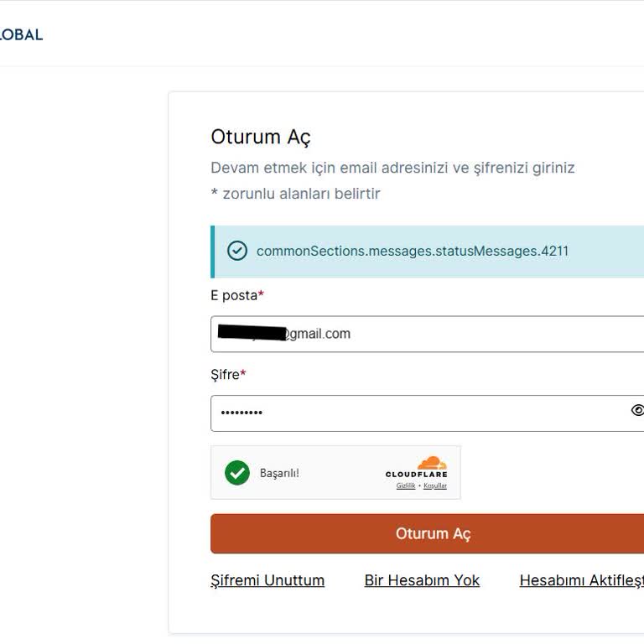Click the status message checkmark circle icon
The width and height of the screenshot is (644, 644).
click(237, 251)
